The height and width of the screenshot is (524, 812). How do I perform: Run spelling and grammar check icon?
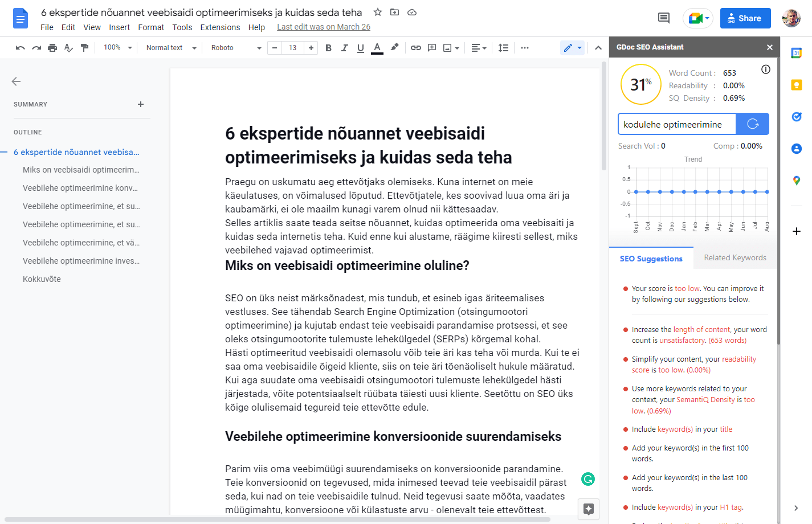(68, 48)
